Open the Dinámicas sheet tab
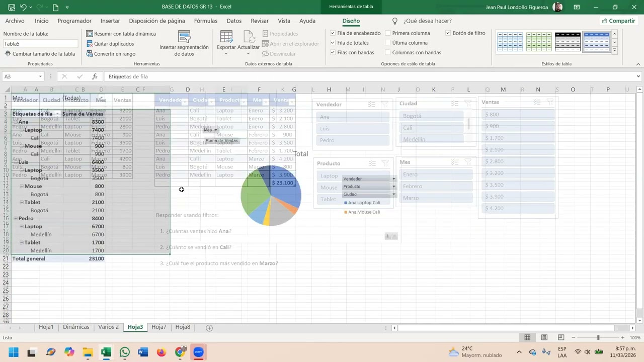Viewport: 644px width, 362px height. coord(76,327)
